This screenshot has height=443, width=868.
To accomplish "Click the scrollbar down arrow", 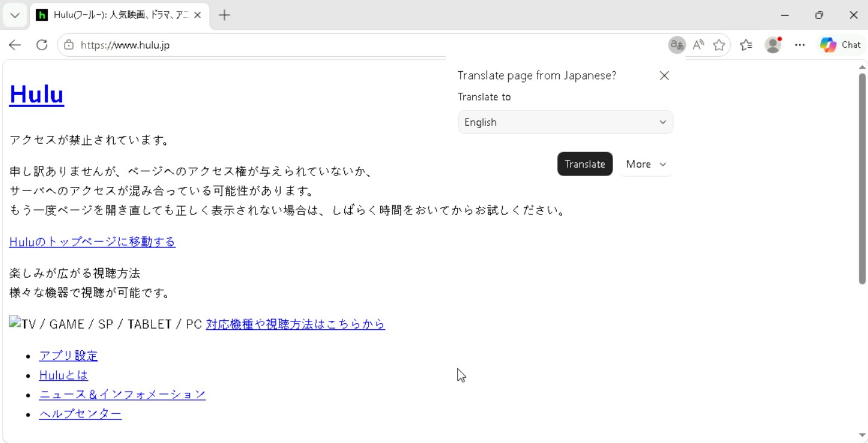I will pos(862,436).
